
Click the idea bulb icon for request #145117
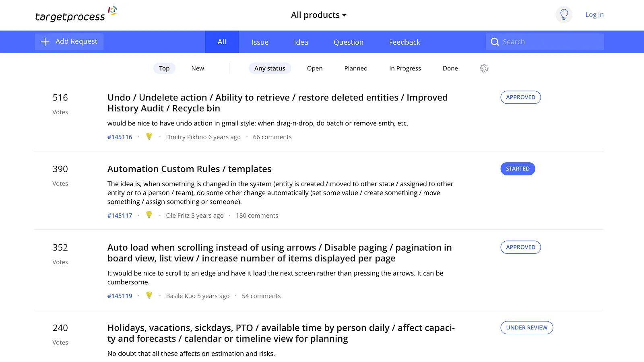pos(149,215)
